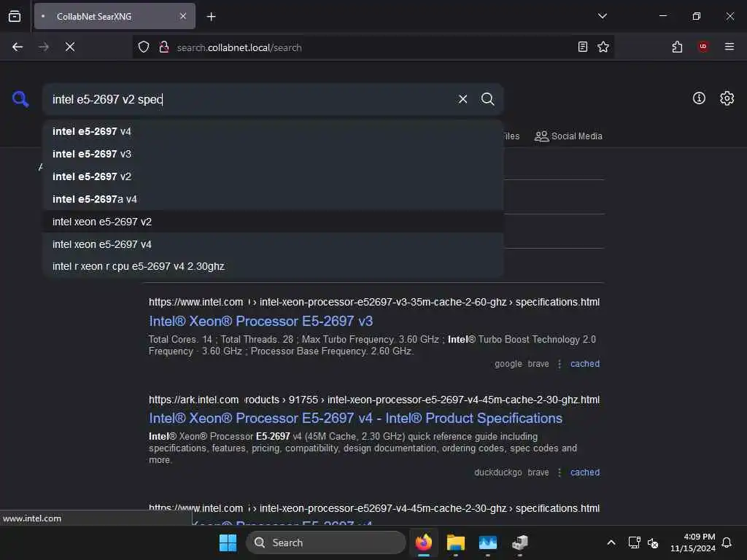Stop loading the page
Viewport: 747px width, 560px height.
pyautogui.click(x=69, y=47)
